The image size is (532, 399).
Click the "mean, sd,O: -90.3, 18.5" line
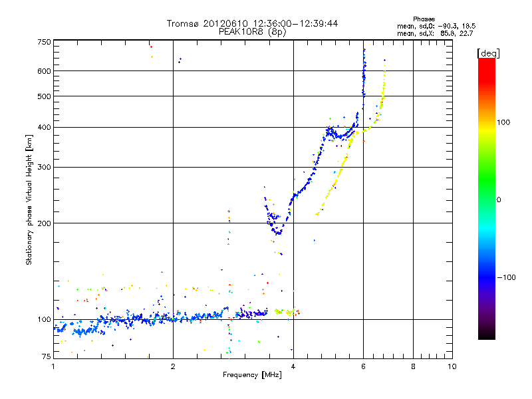click(436, 26)
